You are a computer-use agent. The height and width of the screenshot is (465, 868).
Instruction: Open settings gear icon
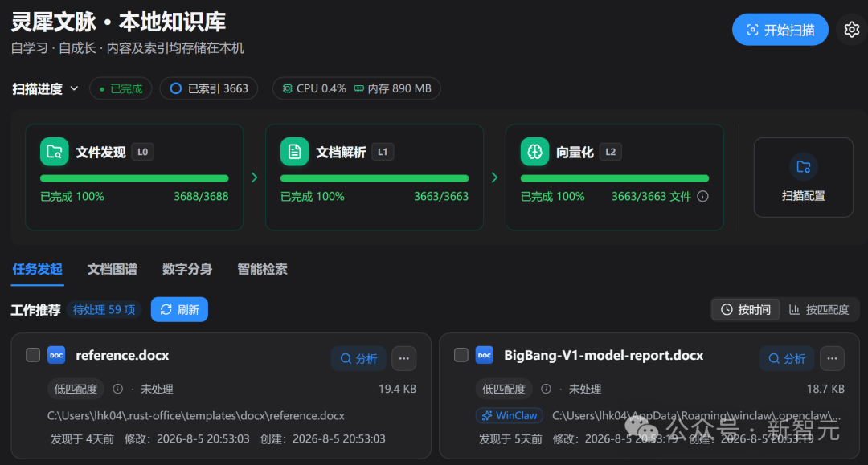[851, 29]
